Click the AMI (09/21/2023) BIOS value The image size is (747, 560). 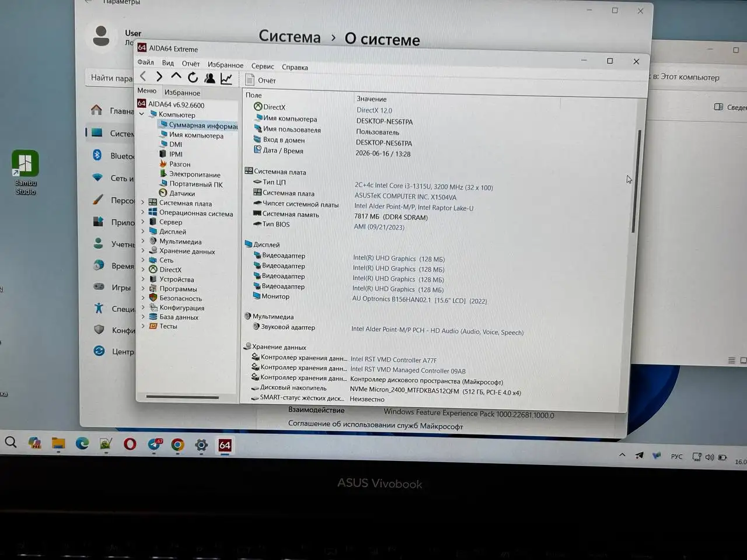click(x=379, y=227)
